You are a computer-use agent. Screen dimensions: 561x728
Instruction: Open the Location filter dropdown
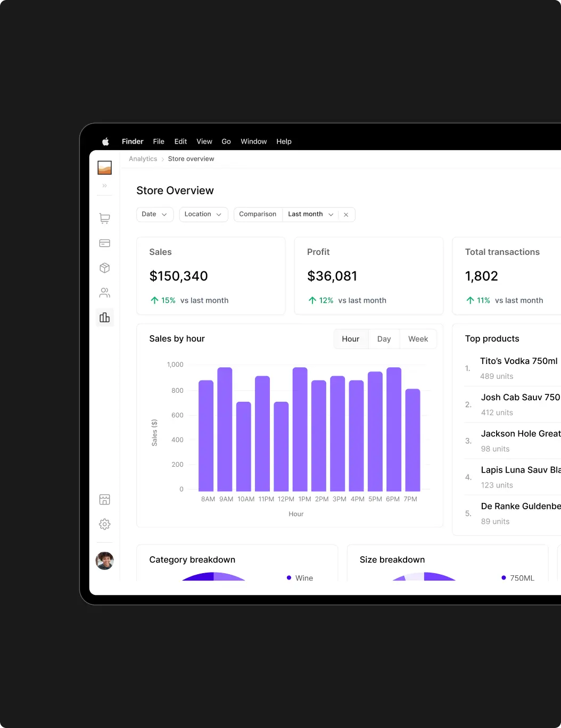click(x=203, y=214)
